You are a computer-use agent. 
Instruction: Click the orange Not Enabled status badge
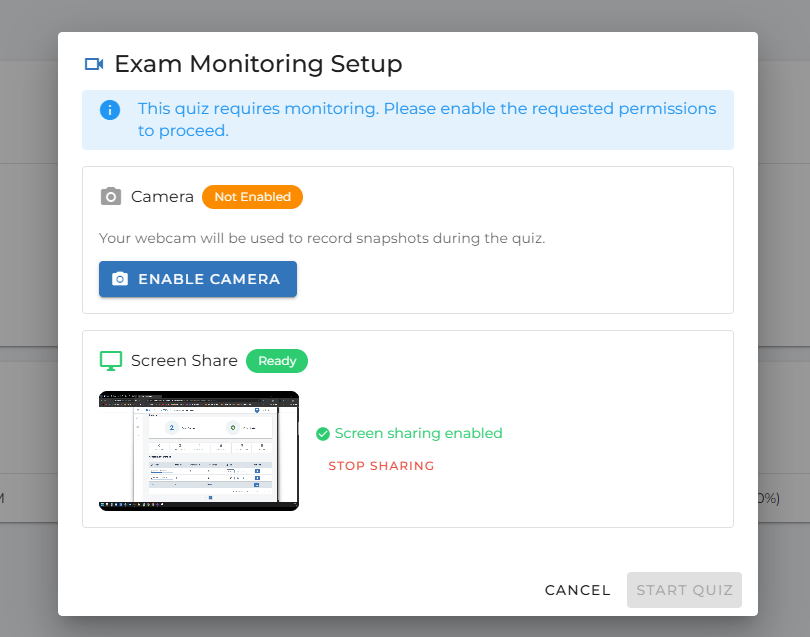pyautogui.click(x=252, y=197)
